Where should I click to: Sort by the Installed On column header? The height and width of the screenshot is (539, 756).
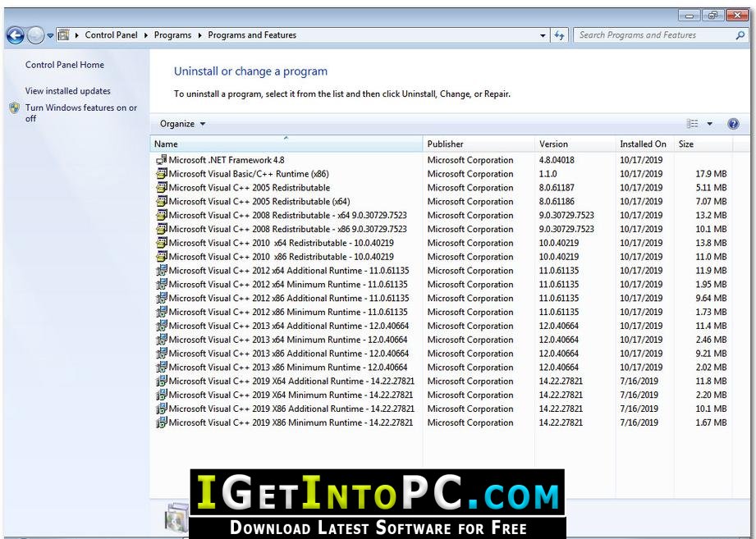pos(644,144)
